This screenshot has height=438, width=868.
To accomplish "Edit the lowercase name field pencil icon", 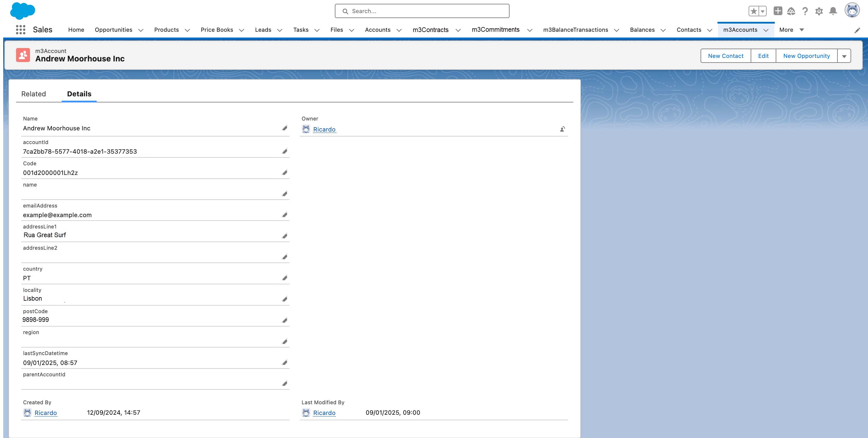I will point(285,194).
